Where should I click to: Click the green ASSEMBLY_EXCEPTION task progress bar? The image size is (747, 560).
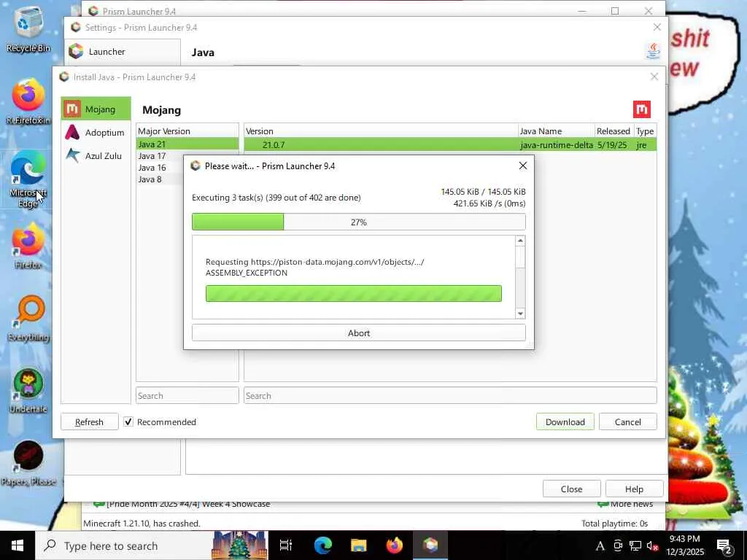click(x=354, y=293)
